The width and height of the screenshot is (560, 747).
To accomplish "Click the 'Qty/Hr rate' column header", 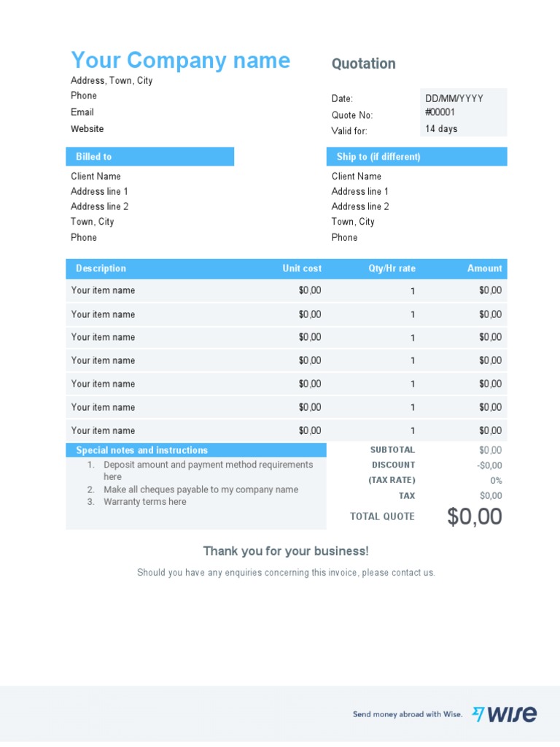I will pyautogui.click(x=392, y=268).
